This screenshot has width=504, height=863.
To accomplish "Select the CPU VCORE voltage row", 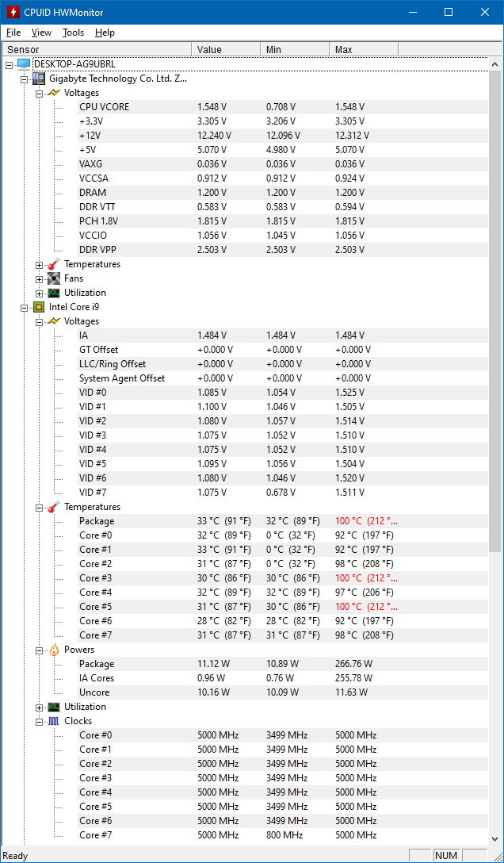I will [x=282, y=107].
